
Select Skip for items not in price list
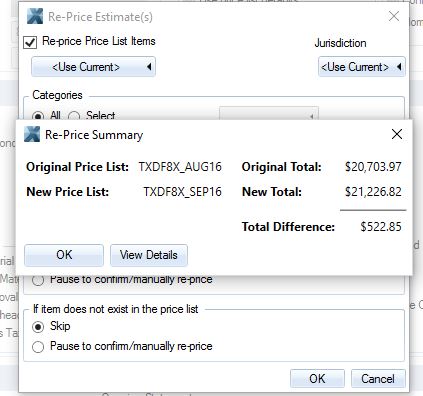click(x=38, y=327)
